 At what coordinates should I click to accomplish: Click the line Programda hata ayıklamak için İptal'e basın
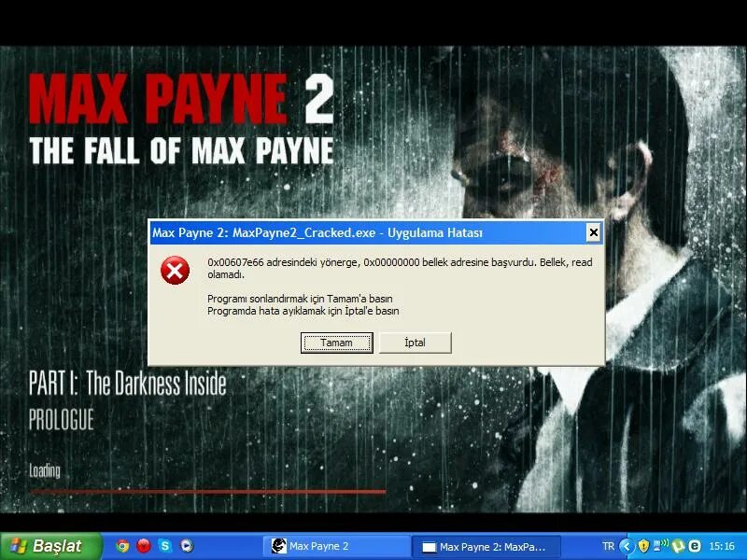[303, 311]
